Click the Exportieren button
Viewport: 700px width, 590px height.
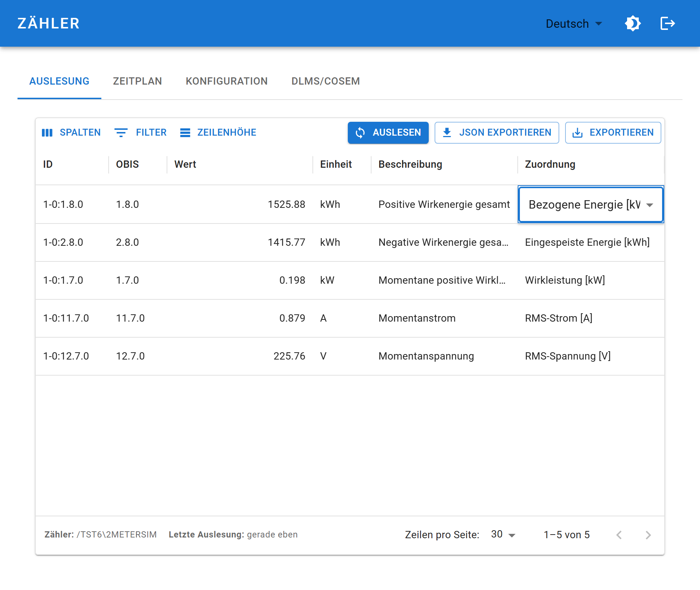tap(613, 132)
